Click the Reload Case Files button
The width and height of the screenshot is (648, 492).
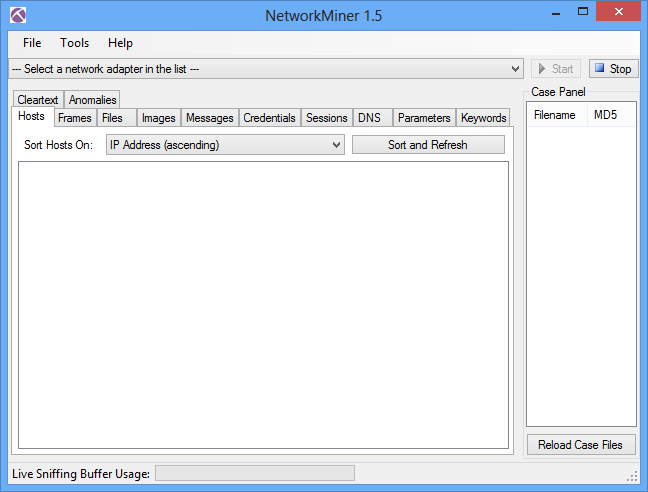click(x=580, y=445)
